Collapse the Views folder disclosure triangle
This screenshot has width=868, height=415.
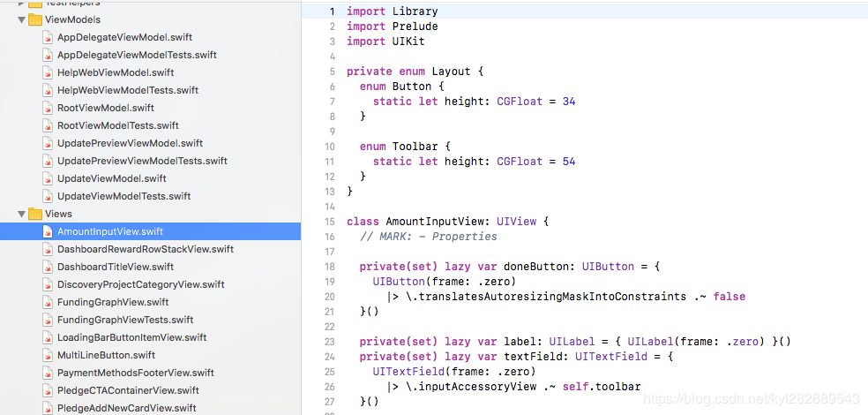pos(21,214)
